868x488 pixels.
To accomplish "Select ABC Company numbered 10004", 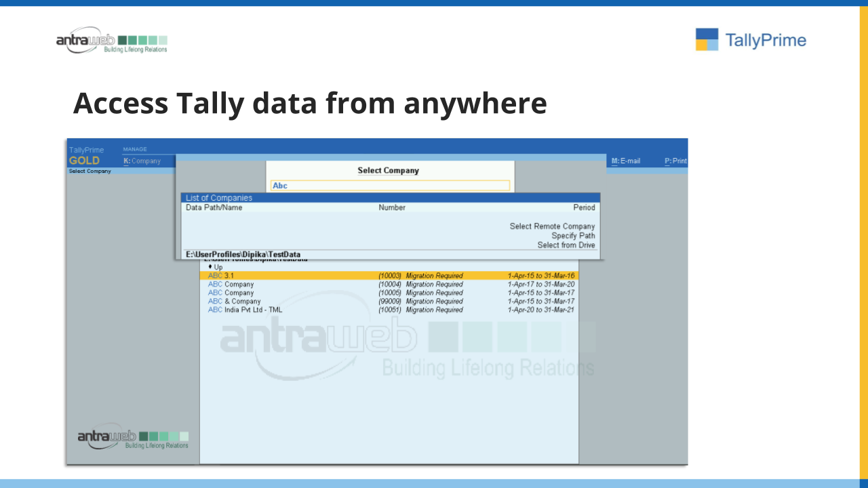I will click(389, 285).
